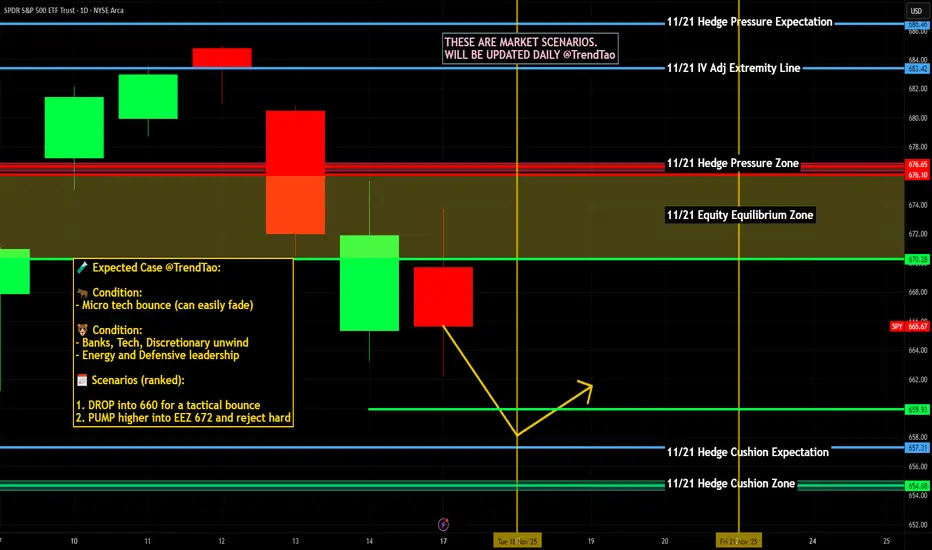Click the 684.00 price axis value
This screenshot has height=550, width=932.
[x=918, y=59]
